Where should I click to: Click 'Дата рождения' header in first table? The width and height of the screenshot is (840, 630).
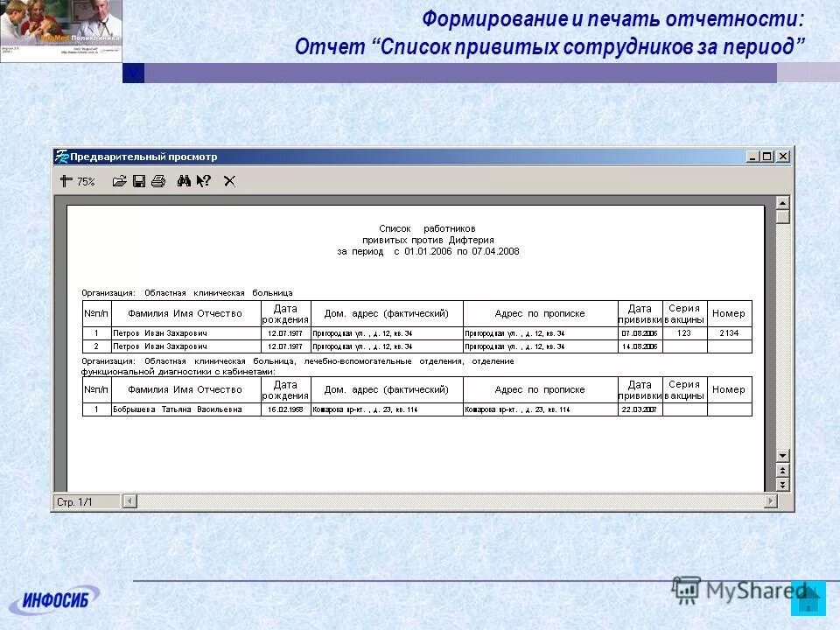pyautogui.click(x=285, y=314)
